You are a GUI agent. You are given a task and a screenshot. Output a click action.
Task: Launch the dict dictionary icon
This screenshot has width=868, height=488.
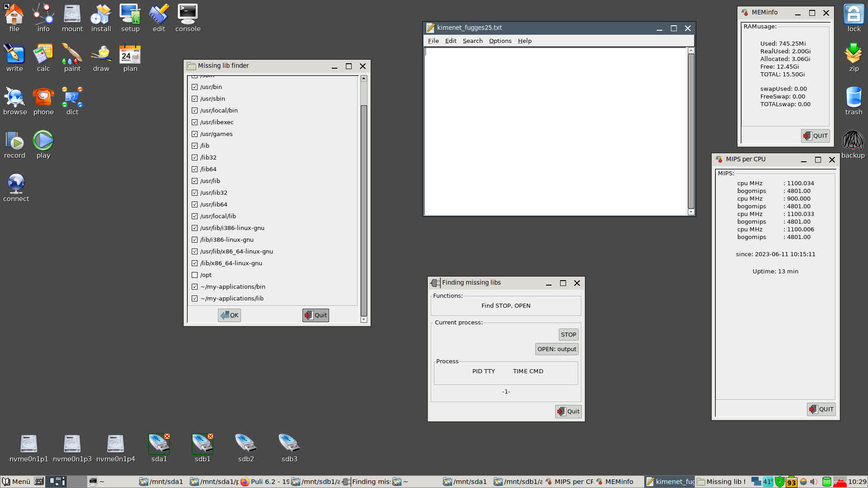pos(72,101)
